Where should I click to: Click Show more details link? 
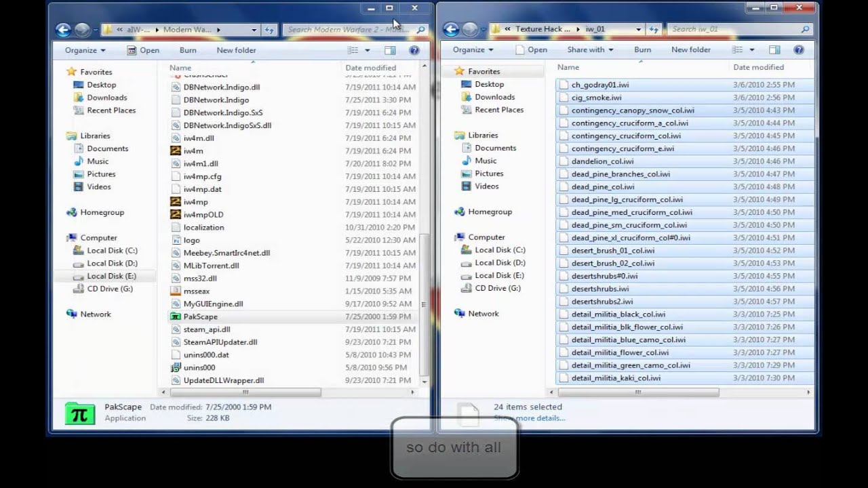coord(529,418)
